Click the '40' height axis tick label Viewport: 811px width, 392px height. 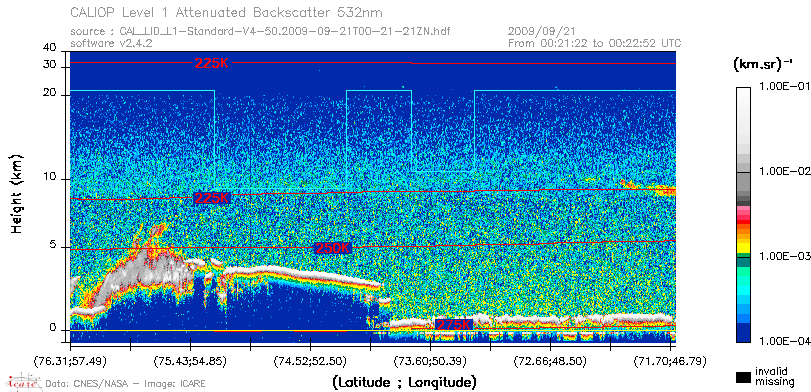[x=50, y=48]
